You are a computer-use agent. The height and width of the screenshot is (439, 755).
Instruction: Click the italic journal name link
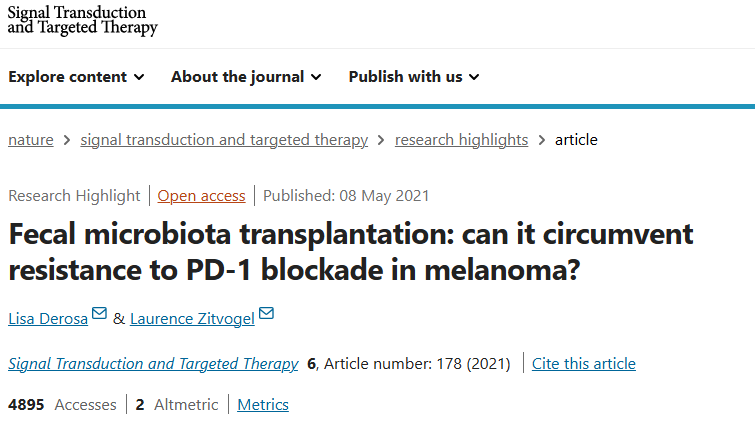(153, 364)
